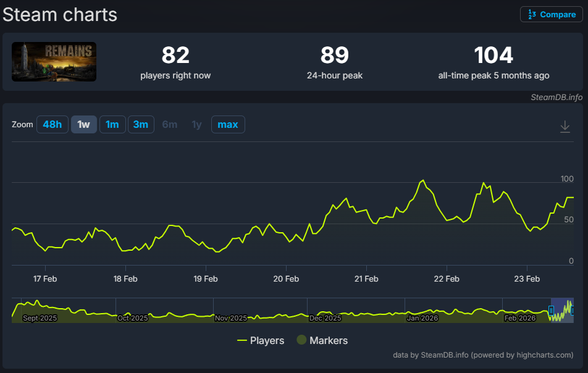Click the SteamDB.info credit text
This screenshot has height=373, width=588.
[556, 97]
